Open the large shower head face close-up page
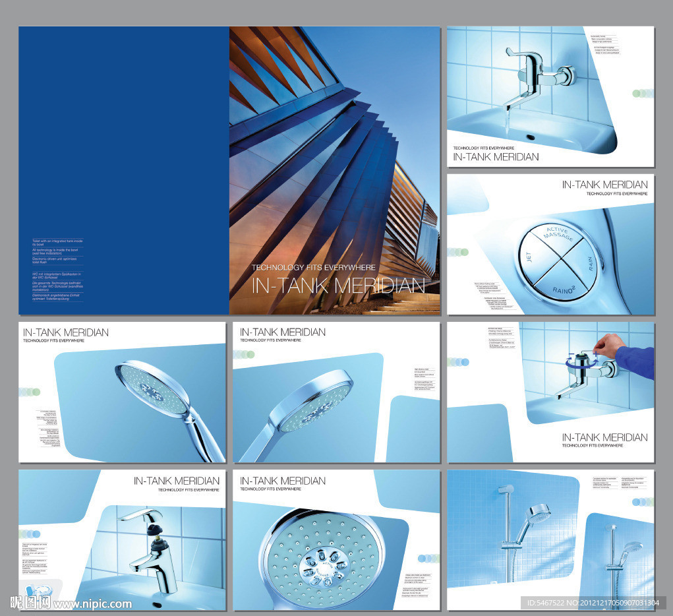673x616 pixels. click(336, 540)
